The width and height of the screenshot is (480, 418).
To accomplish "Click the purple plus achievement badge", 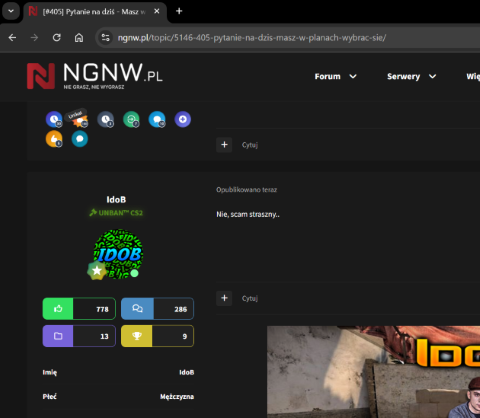I will click(x=183, y=119).
